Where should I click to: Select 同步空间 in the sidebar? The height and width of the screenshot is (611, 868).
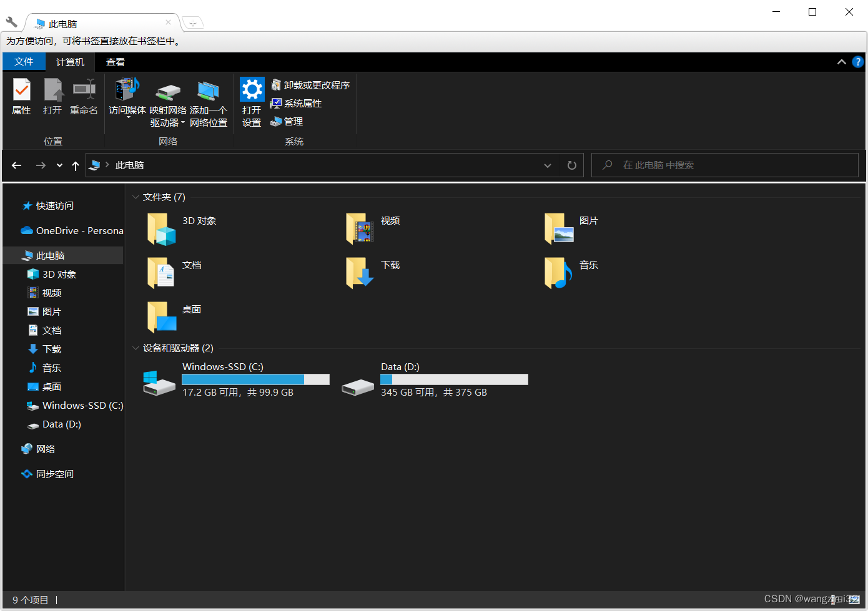pyautogui.click(x=48, y=474)
